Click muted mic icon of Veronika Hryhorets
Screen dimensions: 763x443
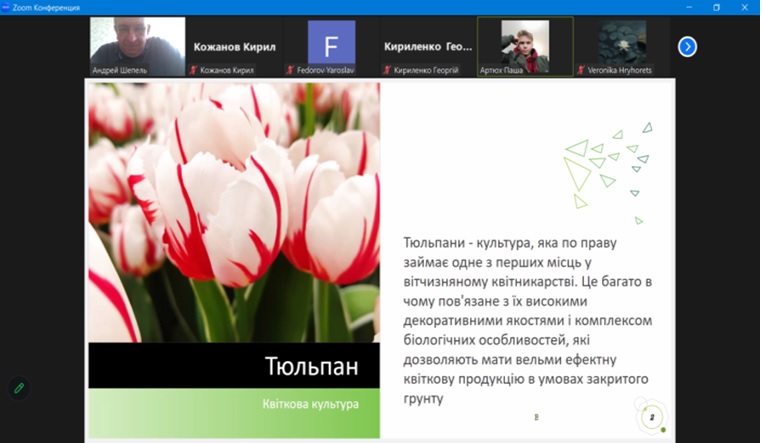click(581, 70)
